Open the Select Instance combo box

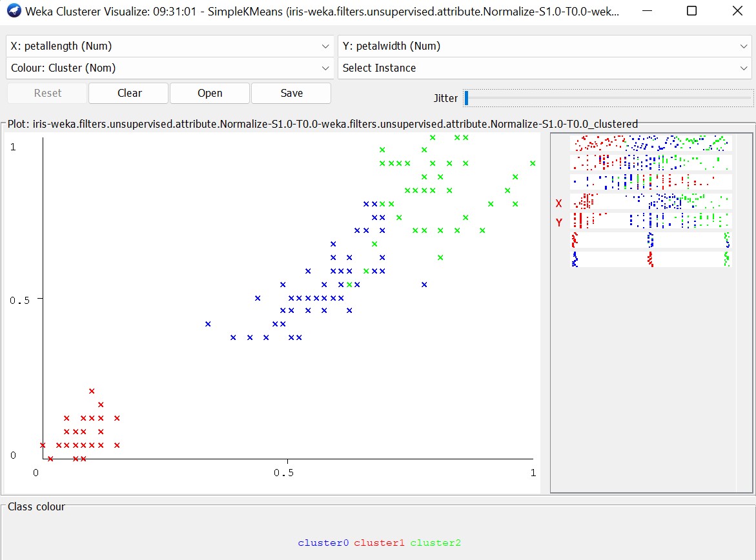[x=544, y=68]
